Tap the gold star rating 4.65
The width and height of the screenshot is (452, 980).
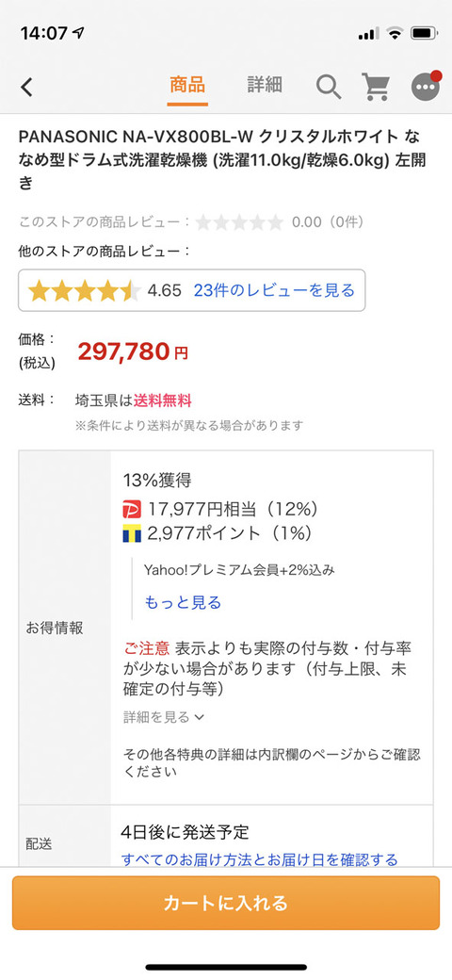coord(85,290)
